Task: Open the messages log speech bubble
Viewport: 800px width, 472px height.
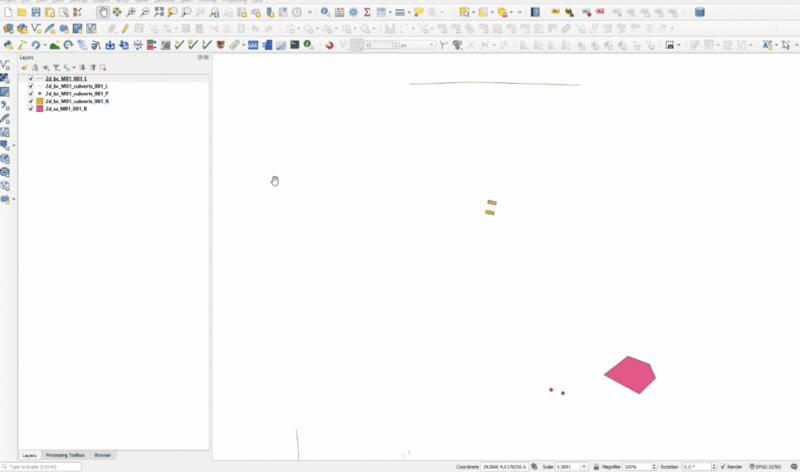Action: point(789,466)
